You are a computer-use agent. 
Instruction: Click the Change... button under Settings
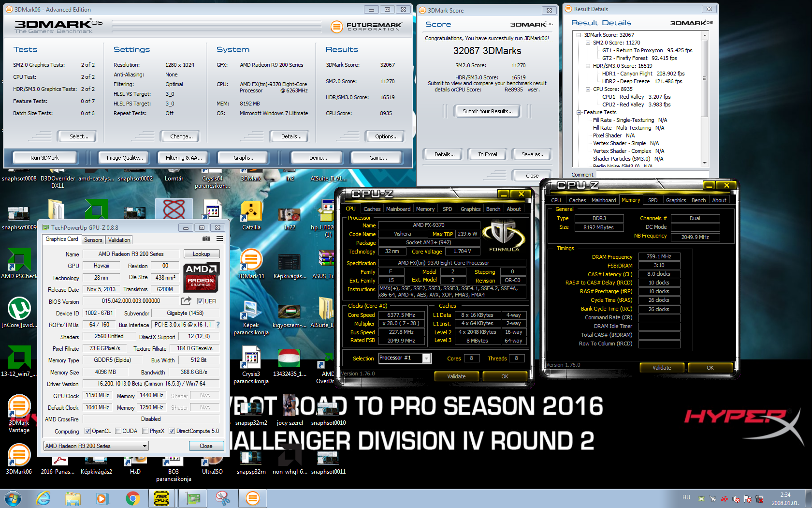181,136
